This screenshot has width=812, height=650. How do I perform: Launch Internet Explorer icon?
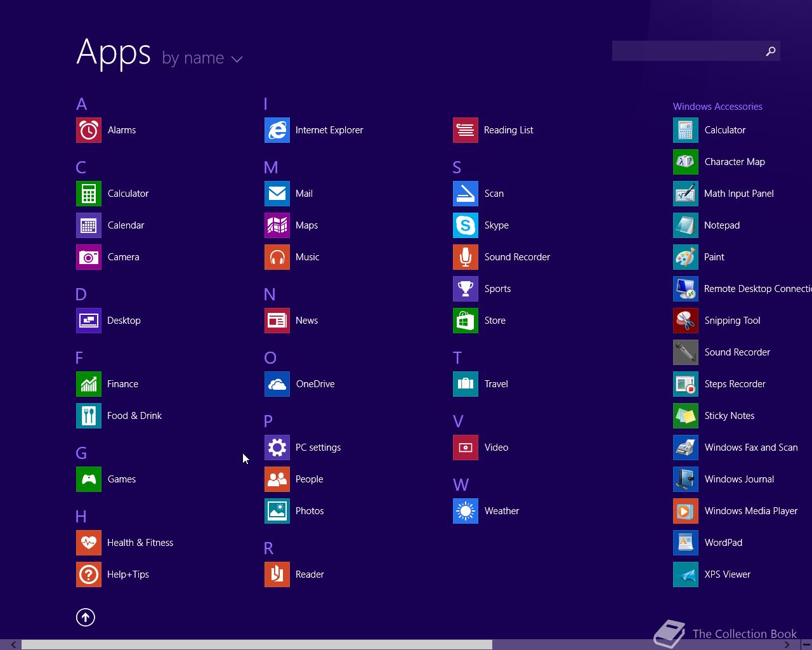click(x=277, y=130)
